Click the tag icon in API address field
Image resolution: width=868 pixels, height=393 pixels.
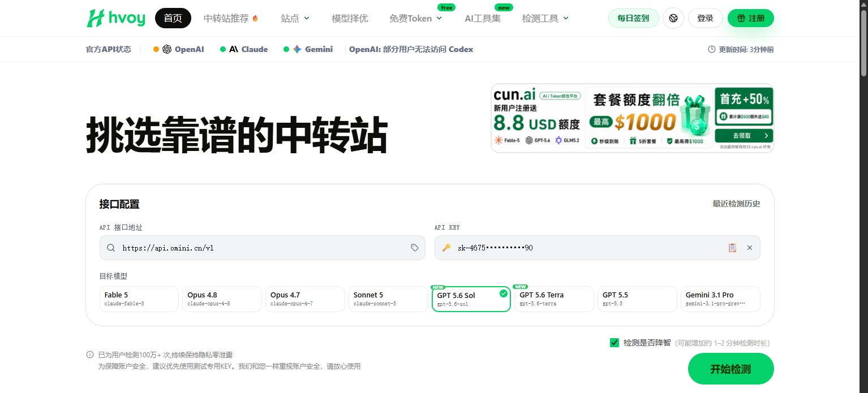point(415,248)
